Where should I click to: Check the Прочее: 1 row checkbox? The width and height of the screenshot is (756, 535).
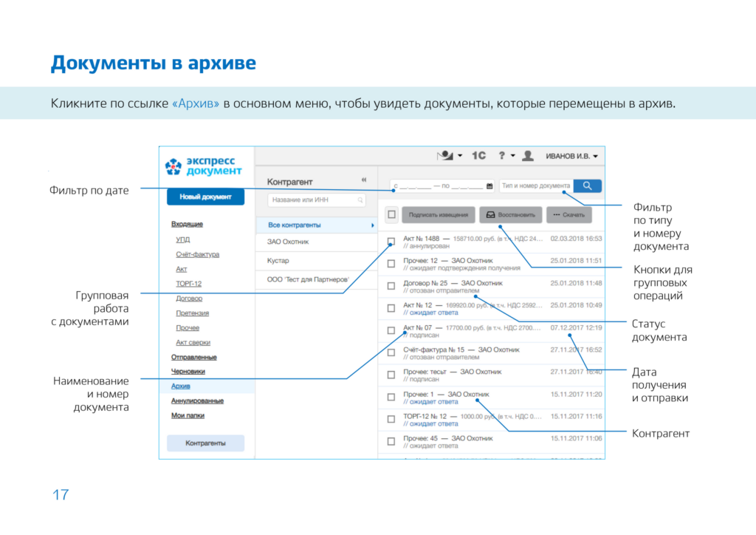(391, 397)
